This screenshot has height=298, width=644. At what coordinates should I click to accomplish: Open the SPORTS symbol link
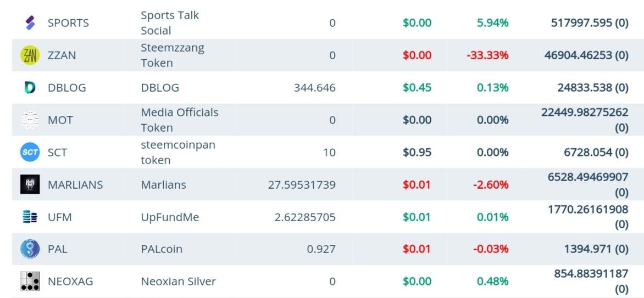pyautogui.click(x=68, y=23)
